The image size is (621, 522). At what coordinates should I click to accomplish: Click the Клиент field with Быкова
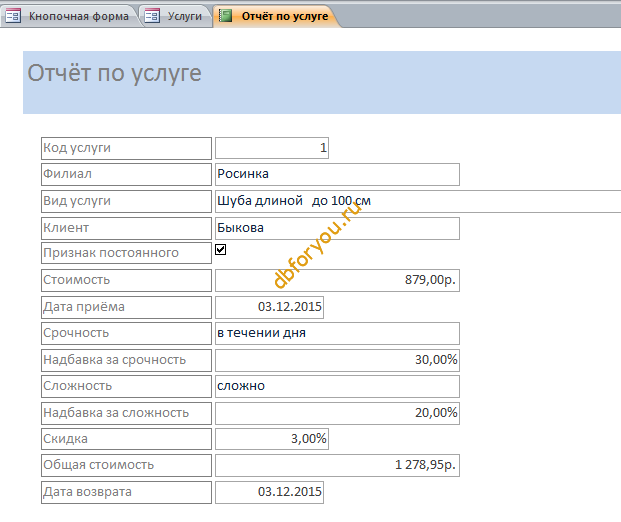pos(337,228)
